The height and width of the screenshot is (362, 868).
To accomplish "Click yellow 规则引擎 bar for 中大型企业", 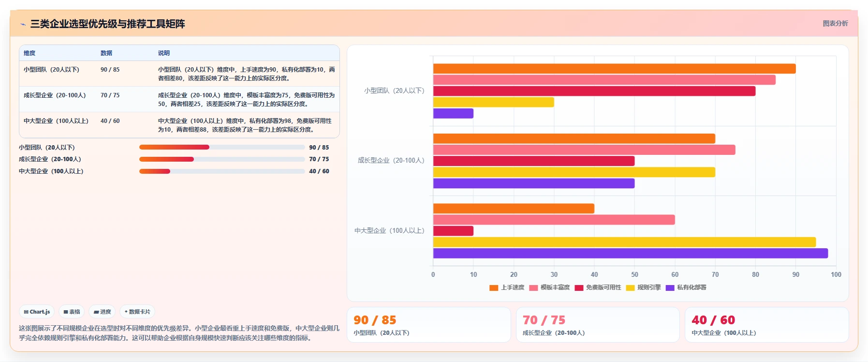I will pos(624,242).
